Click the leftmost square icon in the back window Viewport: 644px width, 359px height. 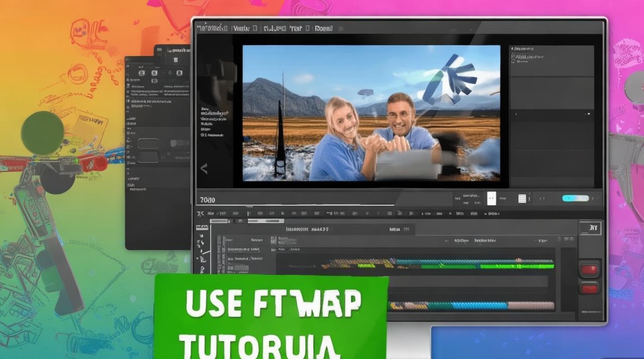[141, 73]
